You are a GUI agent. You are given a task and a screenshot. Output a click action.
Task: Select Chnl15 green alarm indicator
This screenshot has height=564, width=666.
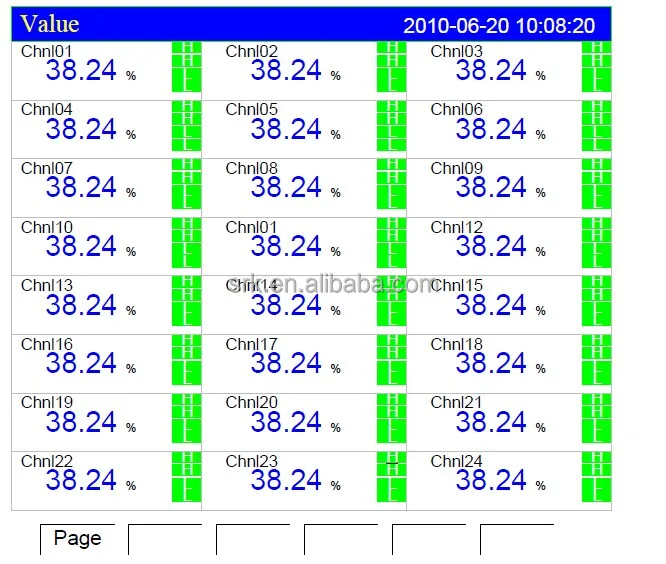pos(596,301)
